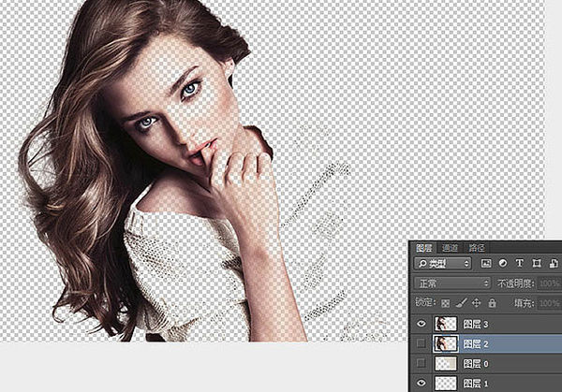Click the 图层 0 layer thumbnail
562x392 pixels.
tap(446, 363)
